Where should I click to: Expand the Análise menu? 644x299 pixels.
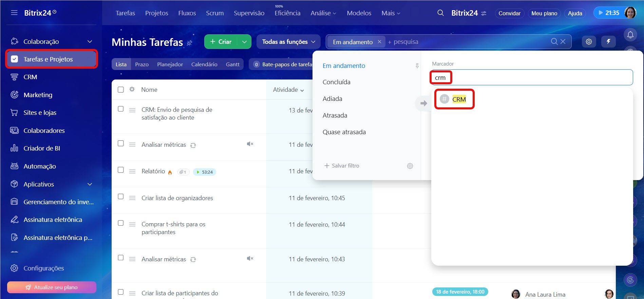pyautogui.click(x=323, y=13)
